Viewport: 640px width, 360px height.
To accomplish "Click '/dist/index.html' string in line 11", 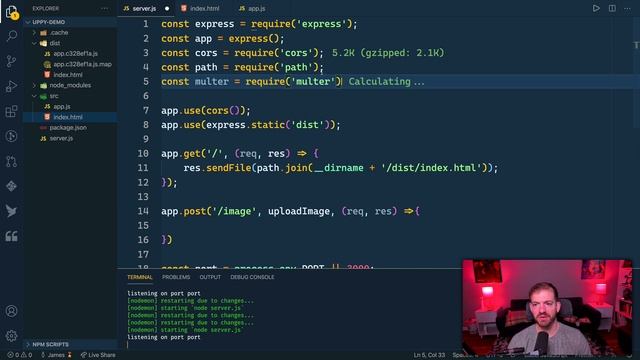I will coord(432,168).
